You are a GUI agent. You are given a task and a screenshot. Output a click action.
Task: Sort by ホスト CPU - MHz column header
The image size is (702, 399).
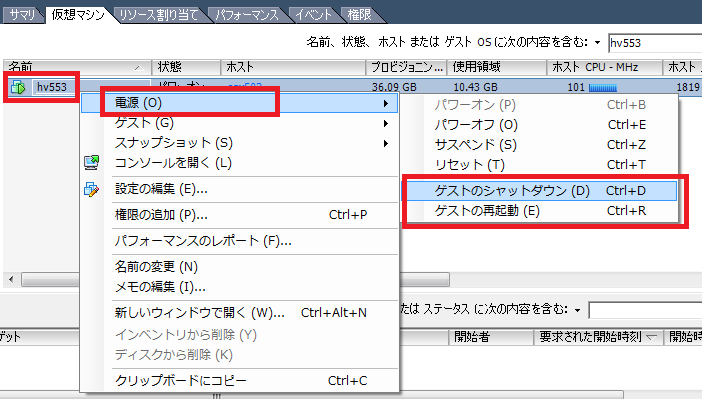[x=604, y=67]
